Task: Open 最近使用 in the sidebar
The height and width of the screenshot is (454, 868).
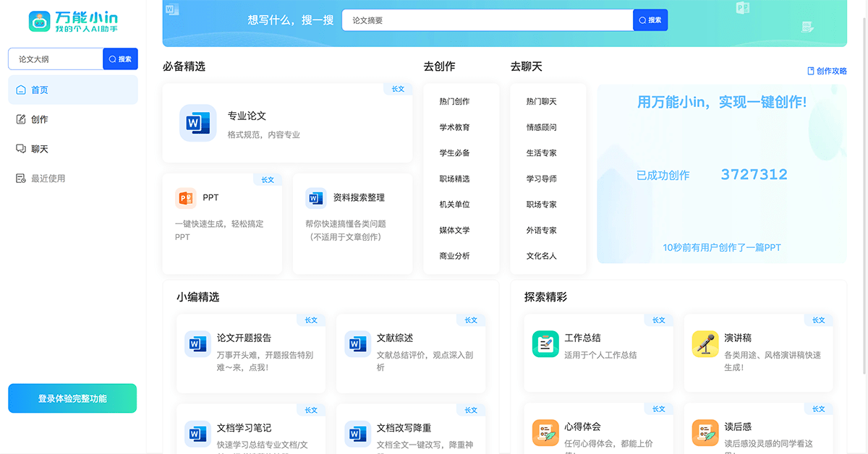Action: (x=72, y=179)
